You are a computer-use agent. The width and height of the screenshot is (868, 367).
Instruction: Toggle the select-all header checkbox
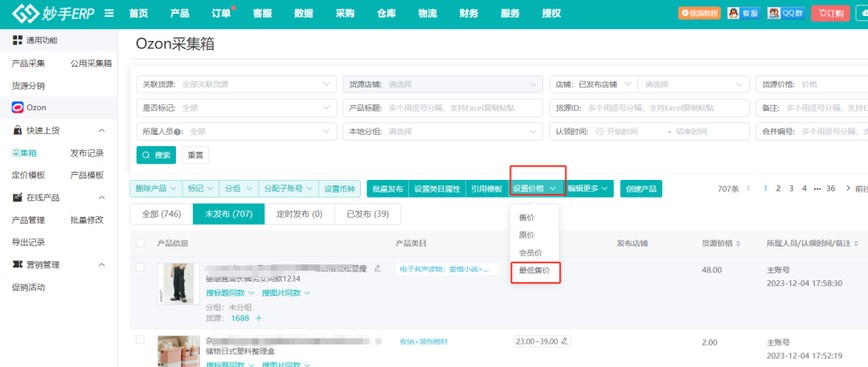click(x=140, y=243)
